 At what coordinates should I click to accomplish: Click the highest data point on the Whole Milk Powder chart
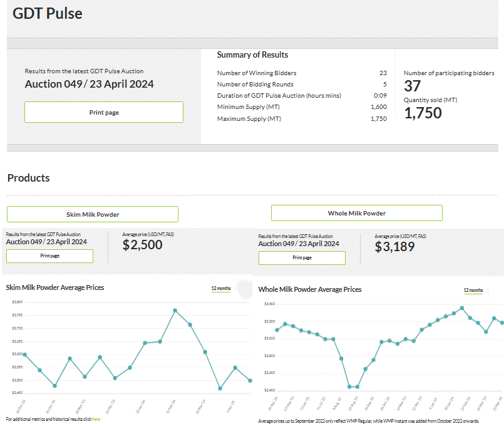click(x=462, y=308)
